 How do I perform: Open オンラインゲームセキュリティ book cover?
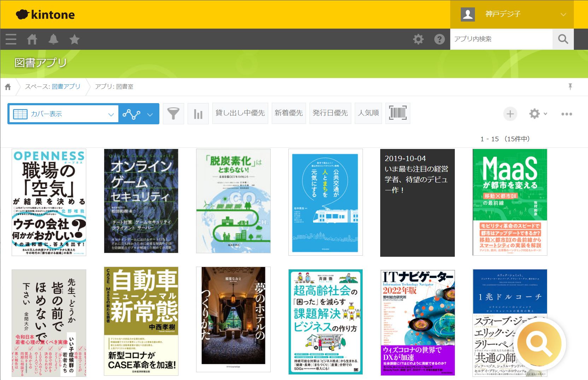tap(141, 201)
